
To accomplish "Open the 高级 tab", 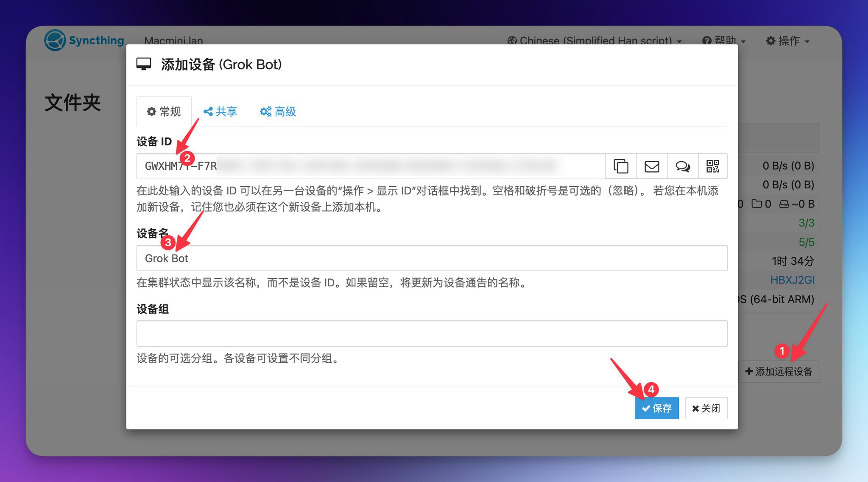I will click(x=278, y=112).
